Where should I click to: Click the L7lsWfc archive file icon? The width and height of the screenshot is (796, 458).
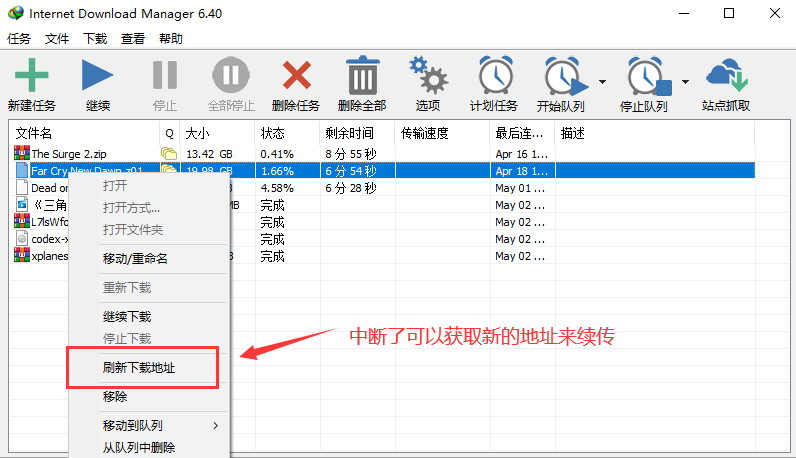22,221
